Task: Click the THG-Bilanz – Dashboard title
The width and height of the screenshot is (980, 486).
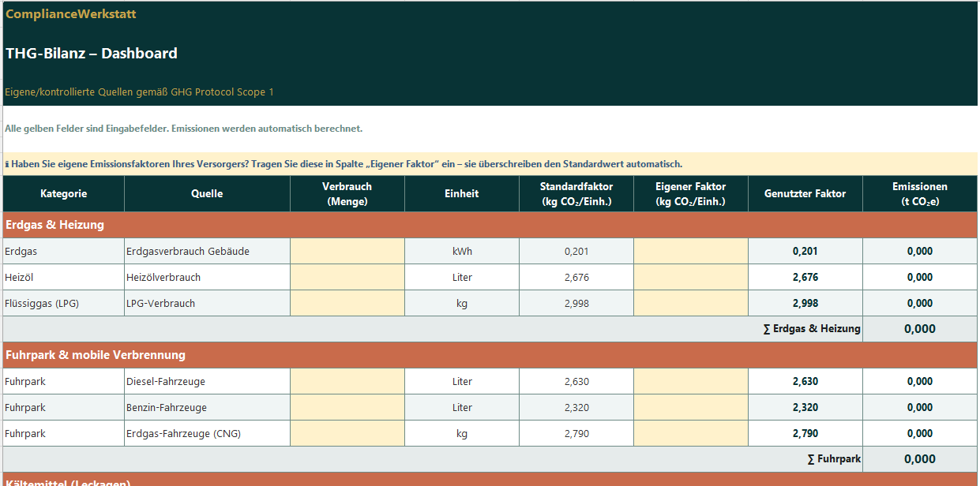Action: pos(92,54)
